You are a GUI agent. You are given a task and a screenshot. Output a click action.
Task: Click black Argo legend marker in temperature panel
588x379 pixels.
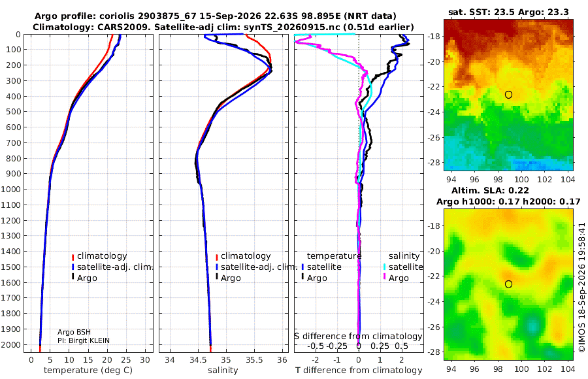73,276
